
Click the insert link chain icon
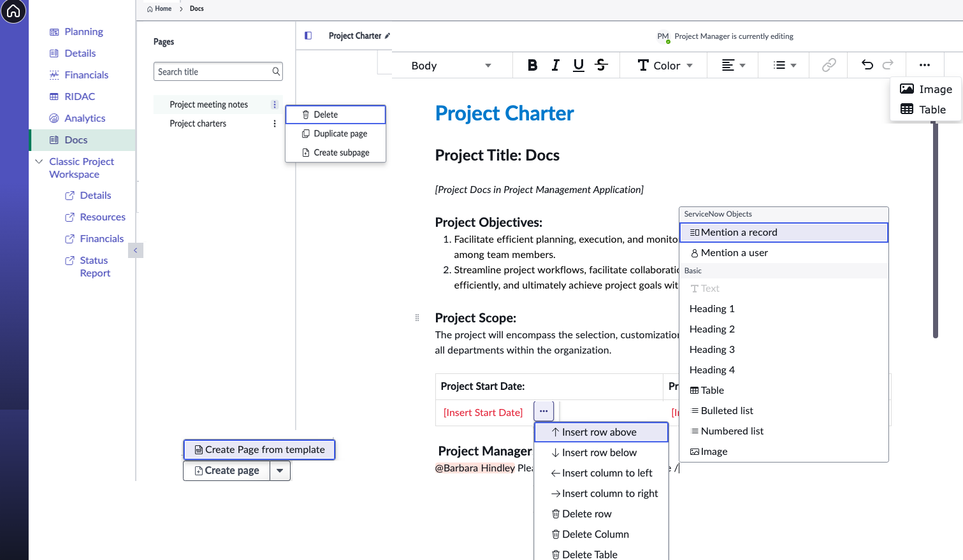click(x=829, y=65)
